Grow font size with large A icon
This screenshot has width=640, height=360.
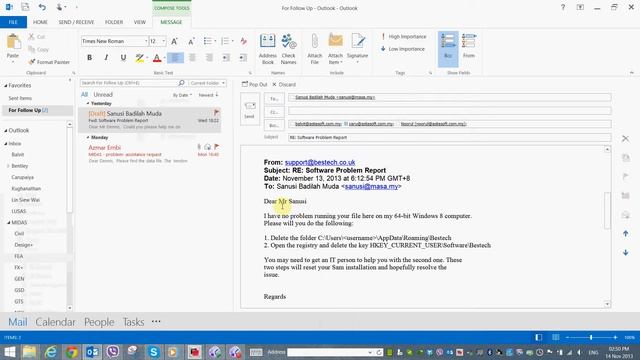174,41
